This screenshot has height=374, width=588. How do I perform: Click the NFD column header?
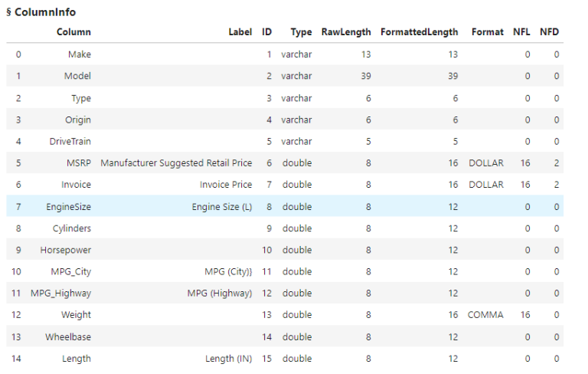pos(549,32)
